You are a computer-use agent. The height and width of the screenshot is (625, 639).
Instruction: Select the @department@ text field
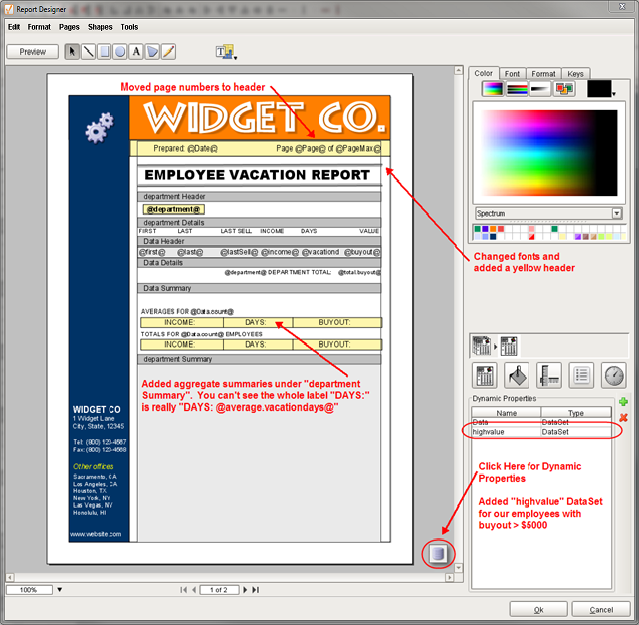click(174, 209)
